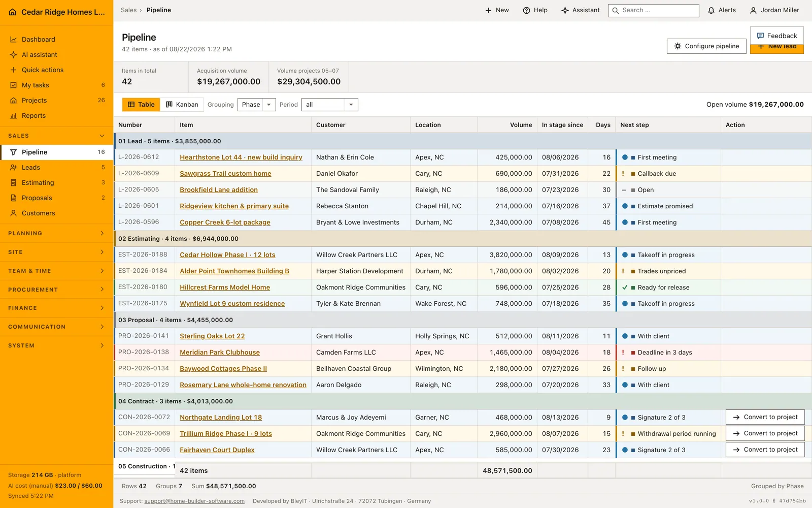This screenshot has width=812, height=508.
Task: Sort by the Volume column header
Action: [x=507, y=125]
